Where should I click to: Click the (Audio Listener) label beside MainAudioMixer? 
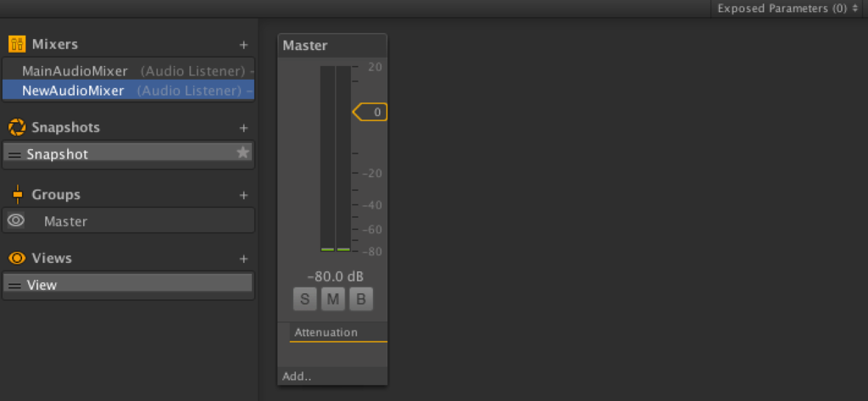click(x=192, y=71)
